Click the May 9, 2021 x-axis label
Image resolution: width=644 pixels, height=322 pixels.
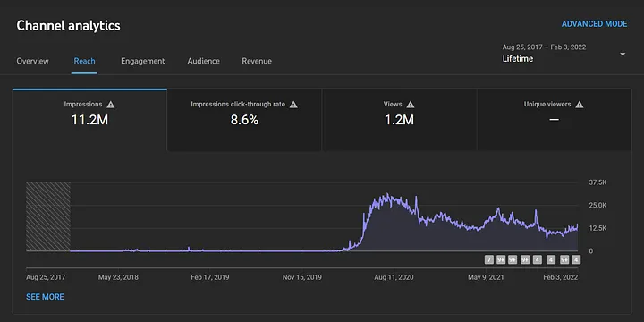pyautogui.click(x=486, y=277)
